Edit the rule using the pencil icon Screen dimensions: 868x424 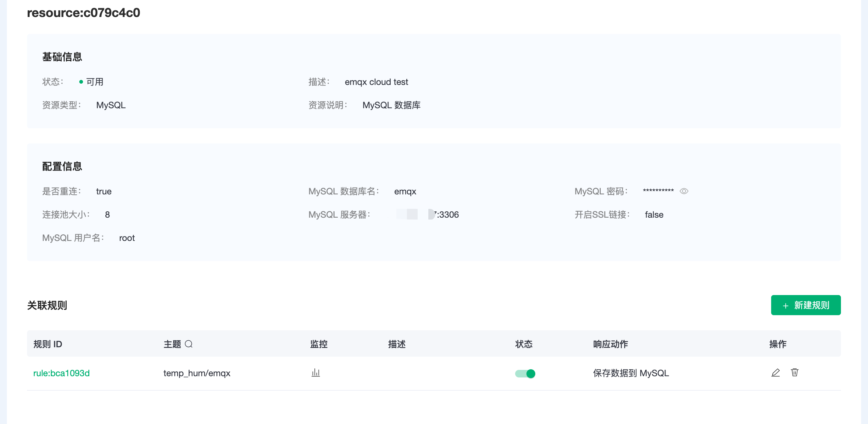coord(775,372)
